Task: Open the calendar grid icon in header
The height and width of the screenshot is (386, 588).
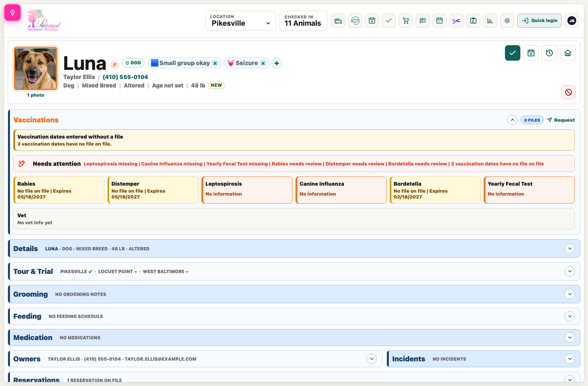Action: [440, 21]
